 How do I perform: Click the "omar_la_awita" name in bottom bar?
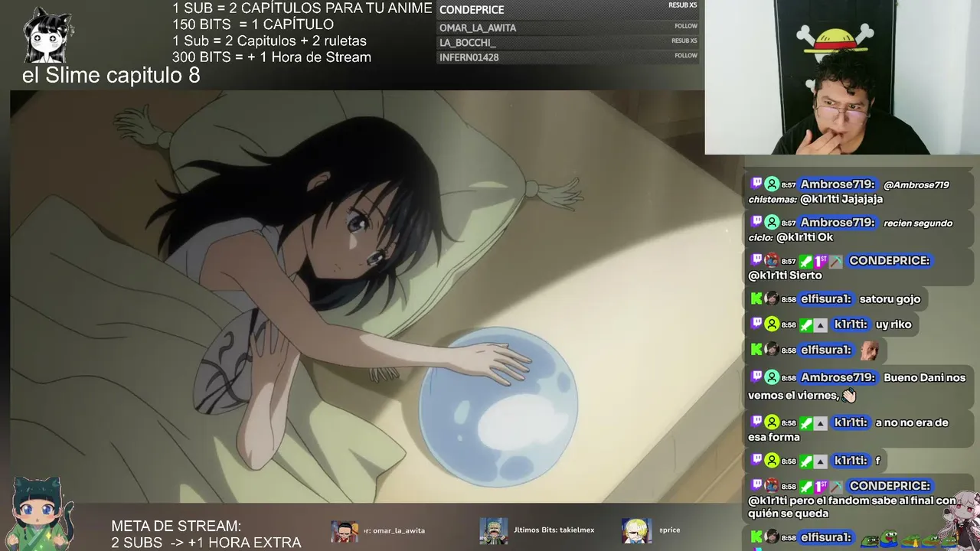[399, 530]
